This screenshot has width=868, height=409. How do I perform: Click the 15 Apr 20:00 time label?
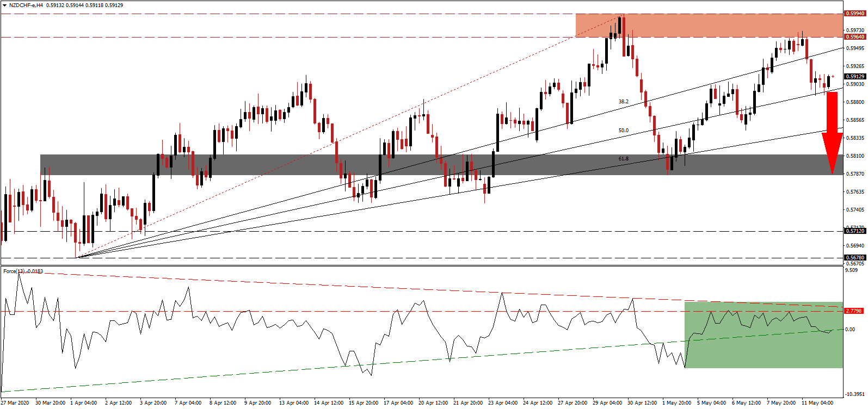[x=364, y=403]
